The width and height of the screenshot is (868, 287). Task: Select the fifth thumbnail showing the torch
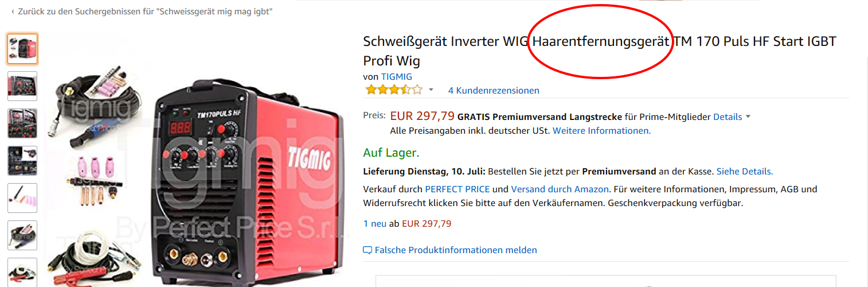click(23, 198)
